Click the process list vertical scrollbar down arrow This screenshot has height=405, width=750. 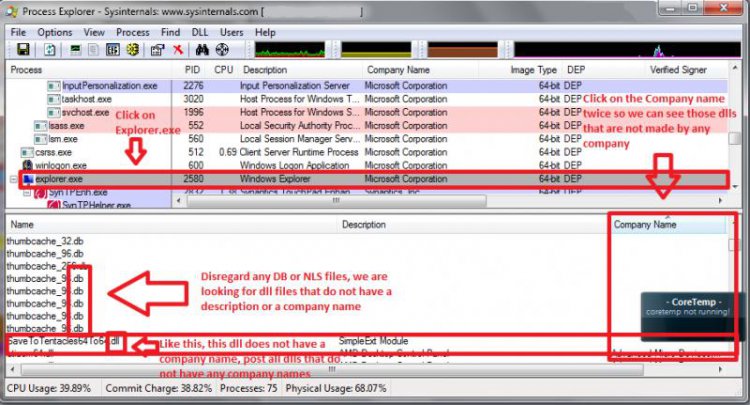(735, 187)
